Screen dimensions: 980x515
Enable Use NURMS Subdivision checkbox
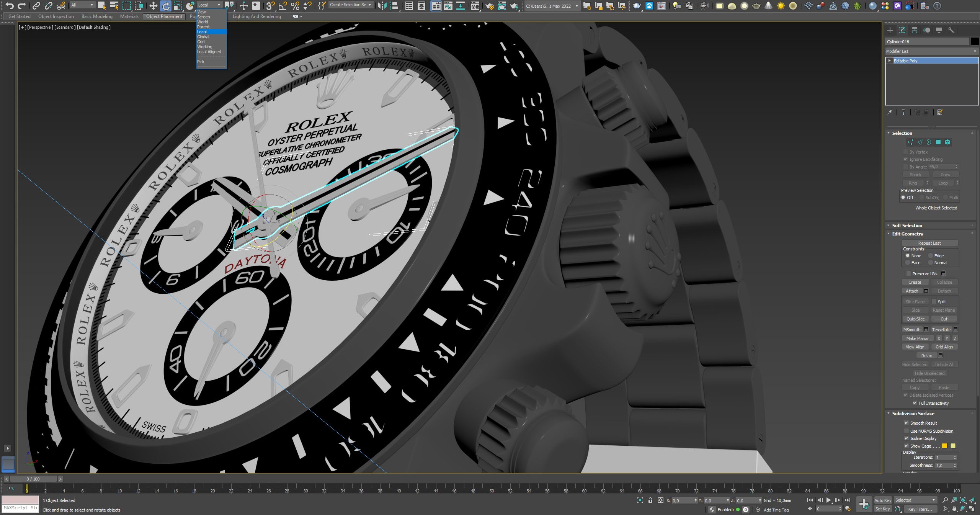[x=906, y=431]
